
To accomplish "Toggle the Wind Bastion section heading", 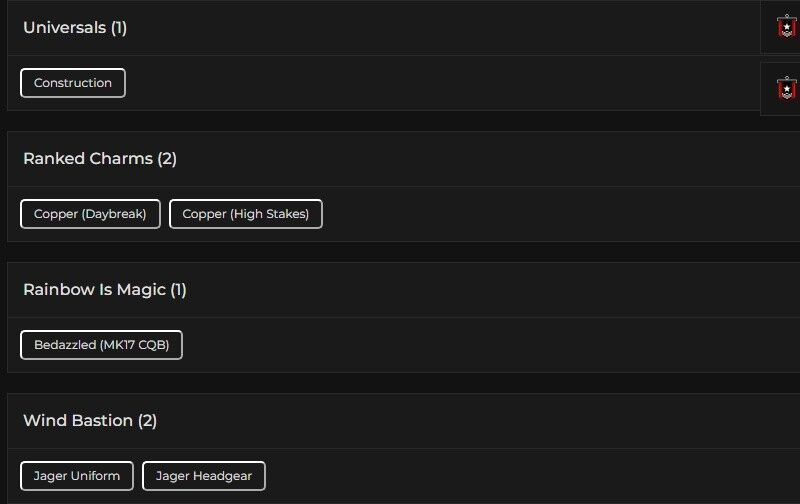I will tap(78, 421).
